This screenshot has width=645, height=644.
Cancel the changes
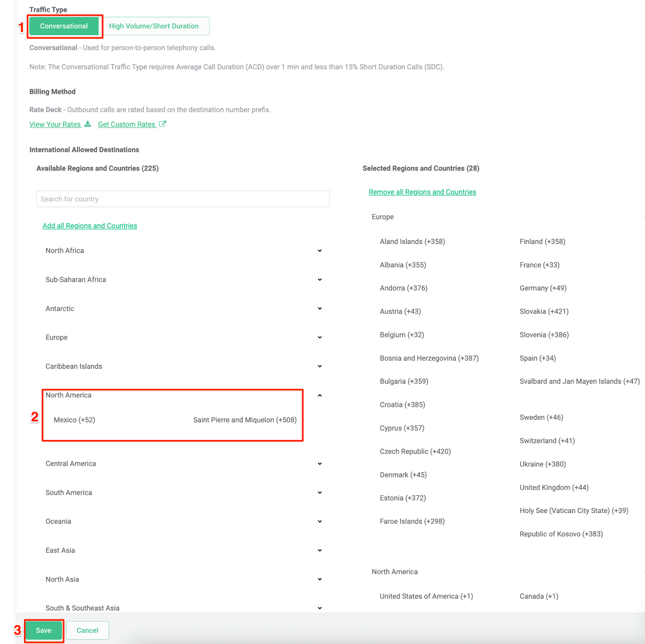click(x=87, y=630)
